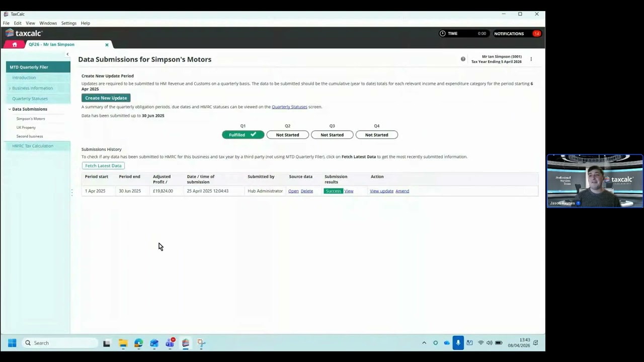
Task: Open the Settings menu
Action: click(x=69, y=23)
